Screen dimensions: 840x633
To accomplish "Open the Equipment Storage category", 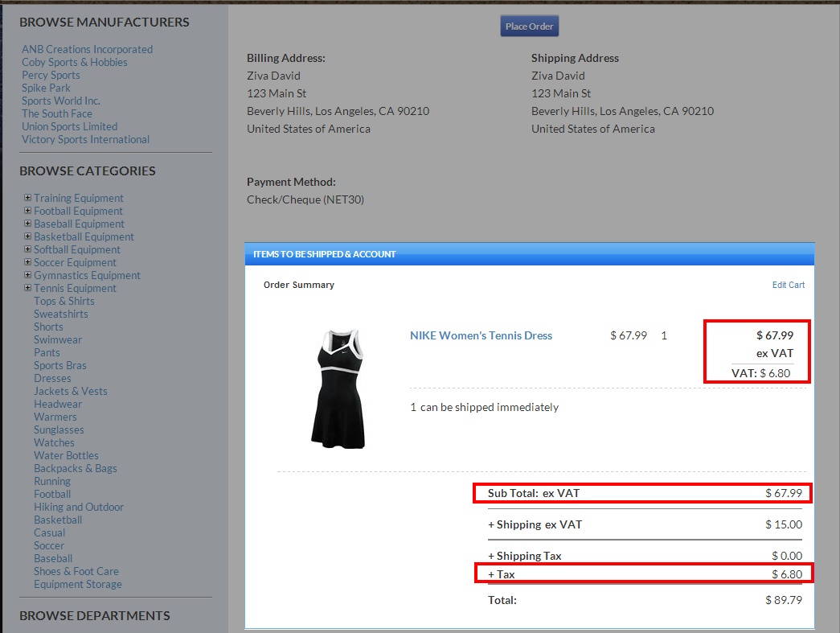I will click(77, 584).
